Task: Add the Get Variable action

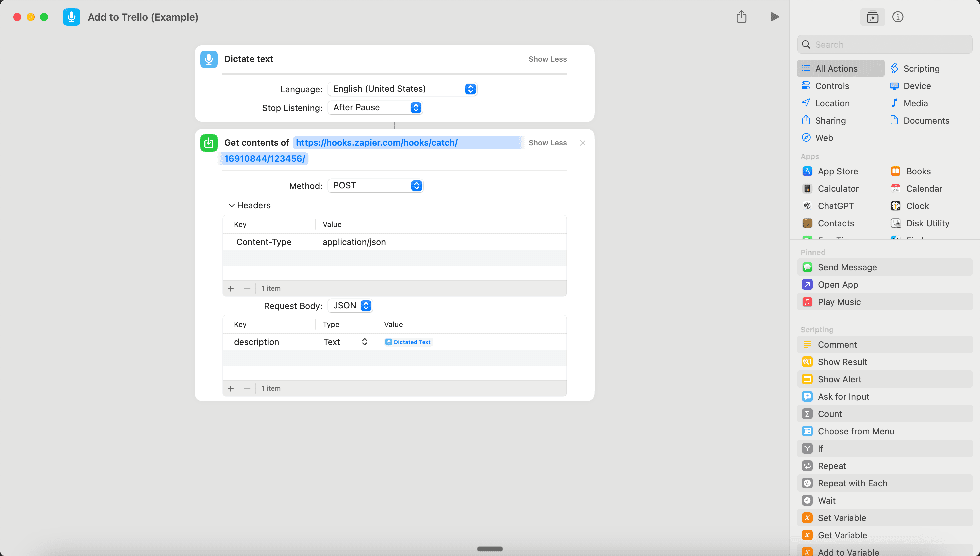Action: (x=885, y=535)
